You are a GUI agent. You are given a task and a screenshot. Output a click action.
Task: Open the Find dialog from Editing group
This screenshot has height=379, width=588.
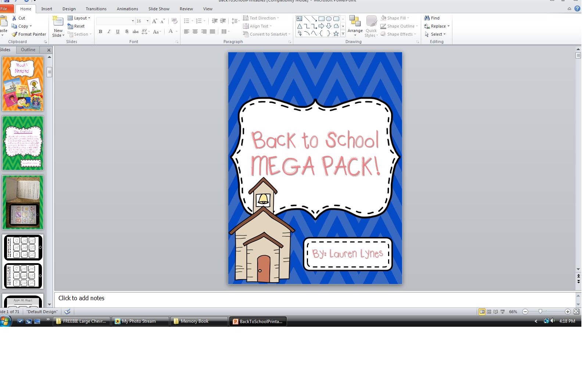click(433, 18)
